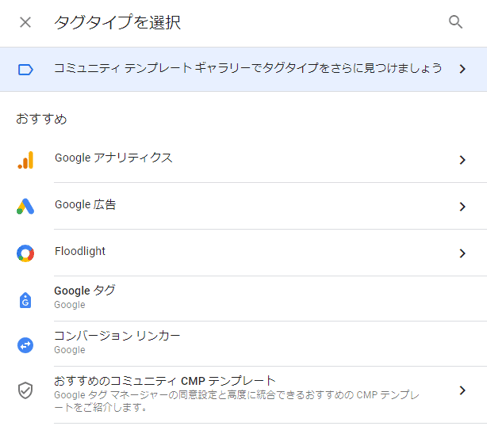Click the shield check CMP icon
This screenshot has width=487, height=430.
point(25,390)
